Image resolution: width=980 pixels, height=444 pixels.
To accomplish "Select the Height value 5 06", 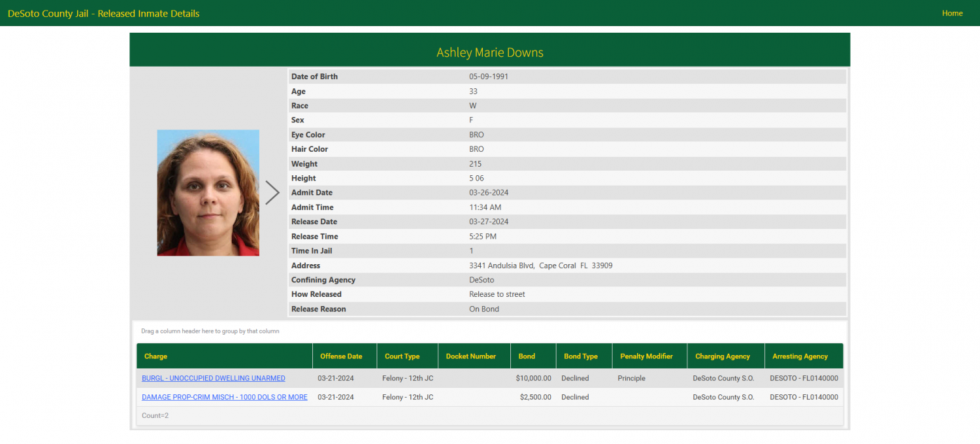I will pos(478,179).
